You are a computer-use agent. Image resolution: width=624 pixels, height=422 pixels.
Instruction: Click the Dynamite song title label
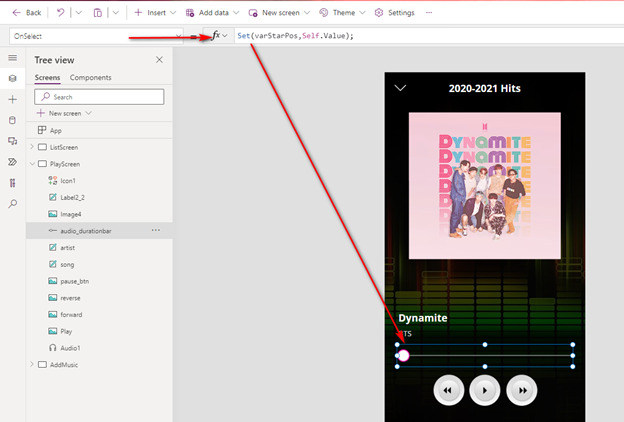click(x=423, y=318)
